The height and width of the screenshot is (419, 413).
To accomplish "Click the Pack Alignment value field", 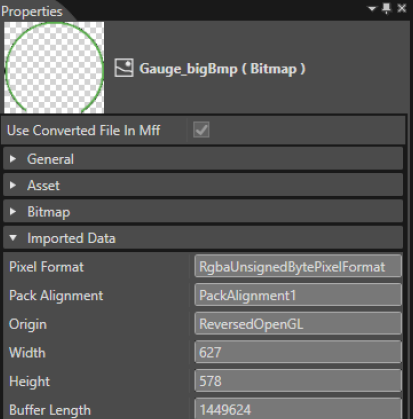I will 298,295.
